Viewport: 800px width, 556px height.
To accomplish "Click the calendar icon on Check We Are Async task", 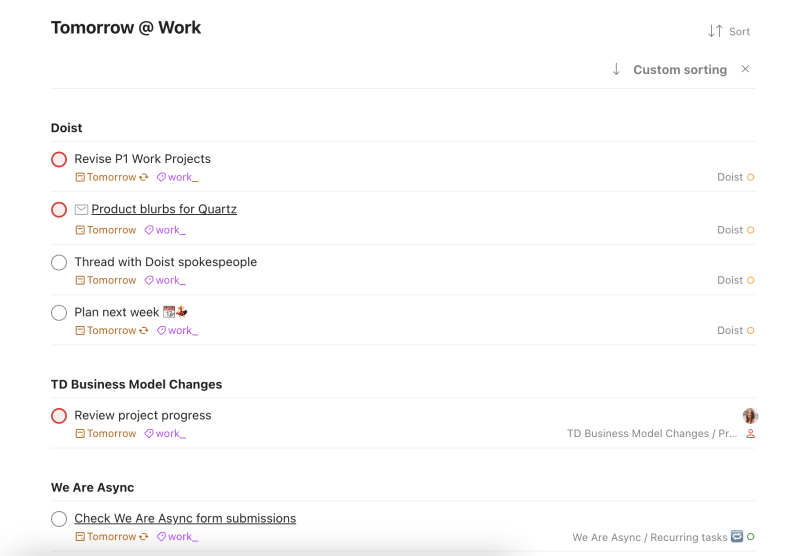I will 80,537.
